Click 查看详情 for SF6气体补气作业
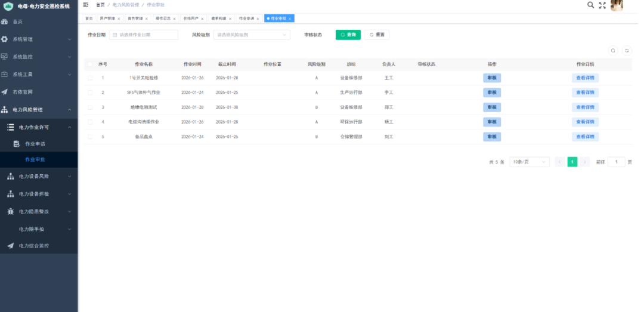The image size is (644, 312). (x=585, y=92)
